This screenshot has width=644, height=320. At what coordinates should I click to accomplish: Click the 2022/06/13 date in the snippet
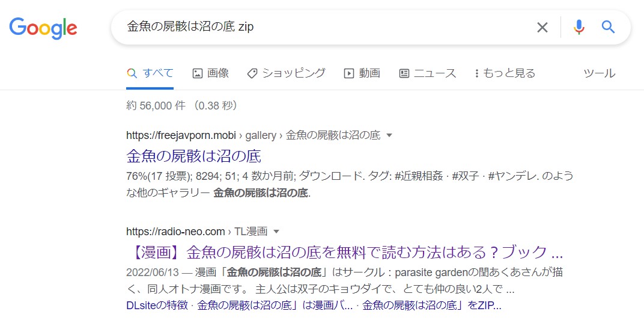click(153, 272)
